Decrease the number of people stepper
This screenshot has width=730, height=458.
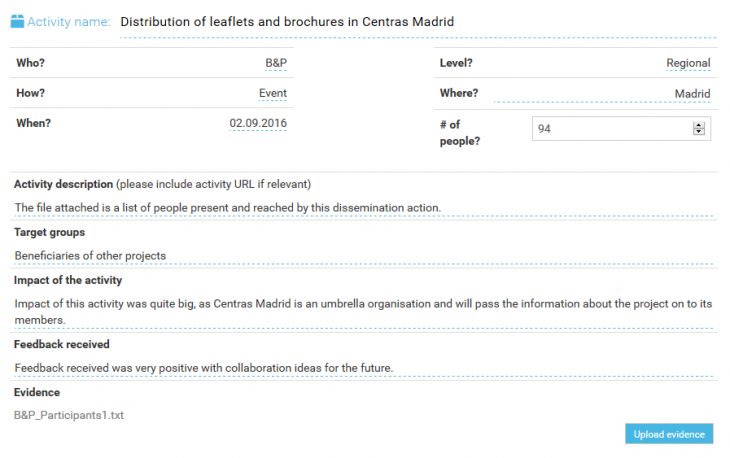tap(698, 131)
